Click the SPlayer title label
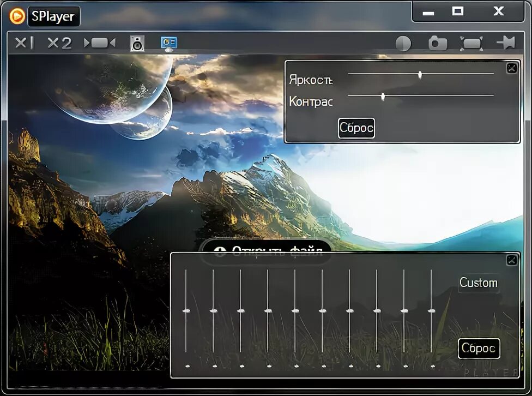 (x=53, y=16)
